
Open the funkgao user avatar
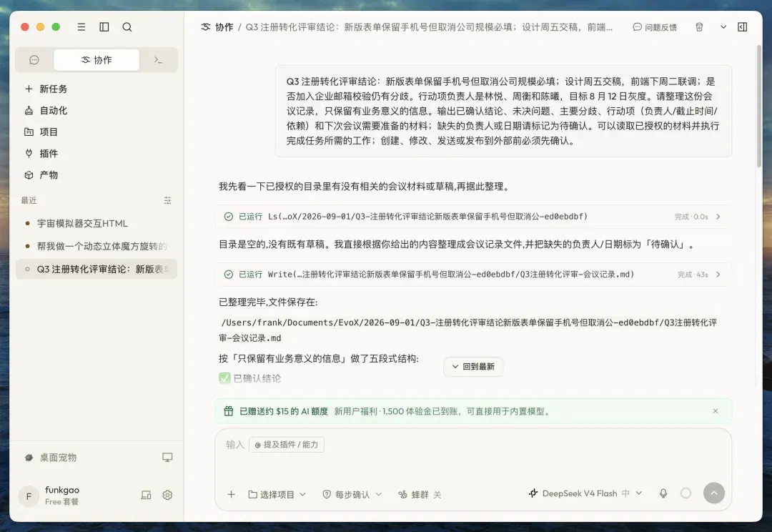(29, 496)
